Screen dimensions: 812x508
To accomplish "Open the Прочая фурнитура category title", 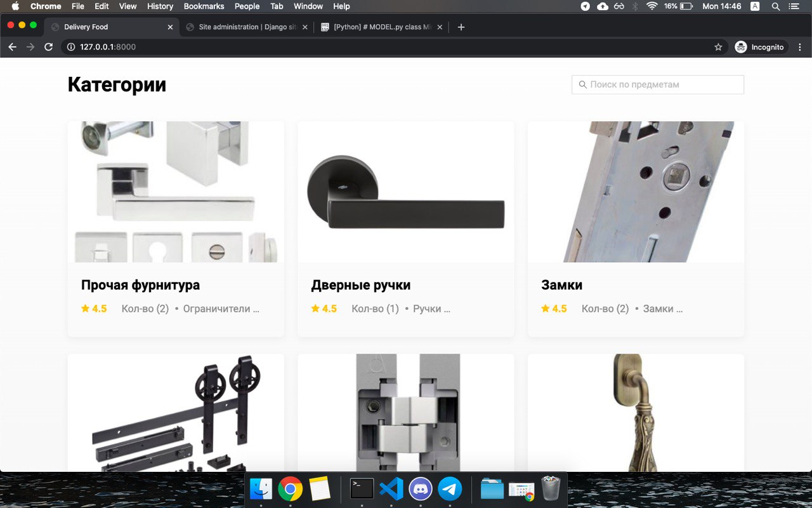I will pyautogui.click(x=140, y=285).
